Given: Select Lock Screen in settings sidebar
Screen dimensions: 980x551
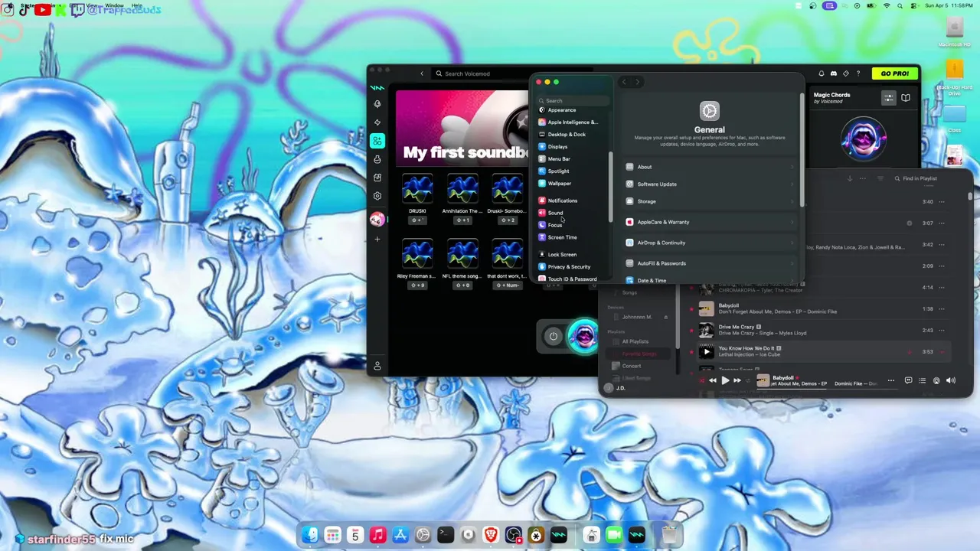Looking at the screenshot, I should 573,254.
